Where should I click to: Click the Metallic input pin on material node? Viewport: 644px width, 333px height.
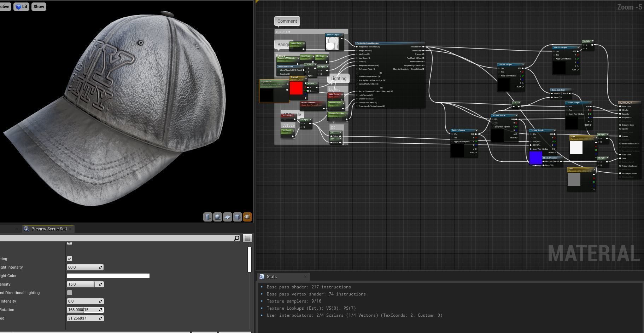620,110
